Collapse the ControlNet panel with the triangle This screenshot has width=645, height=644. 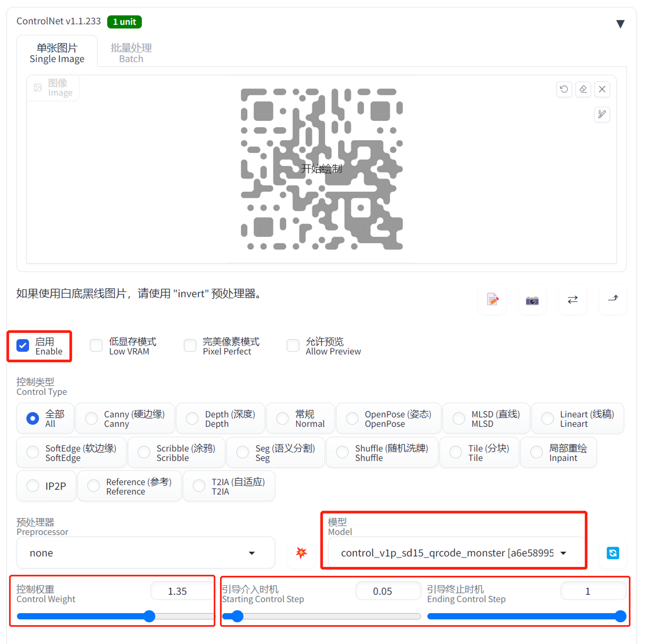pos(620,24)
